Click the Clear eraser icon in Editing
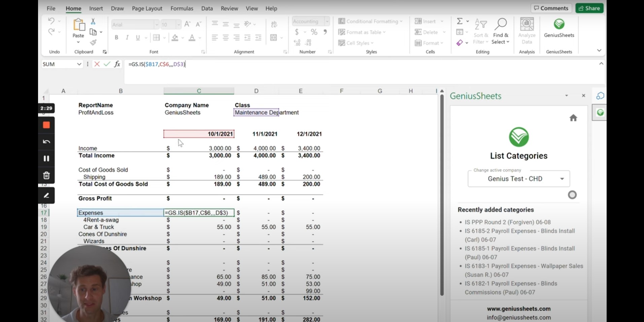Screen dimensions: 644x322 click(x=460, y=43)
